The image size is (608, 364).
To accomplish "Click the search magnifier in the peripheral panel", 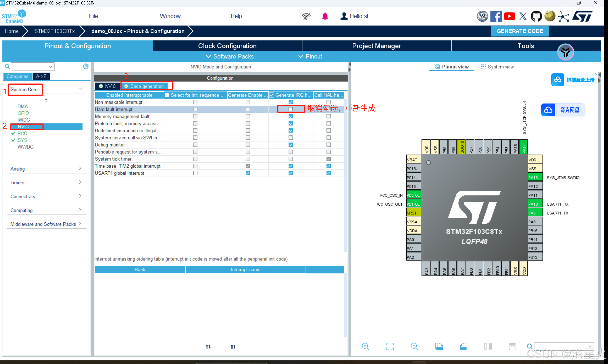I will (7, 66).
